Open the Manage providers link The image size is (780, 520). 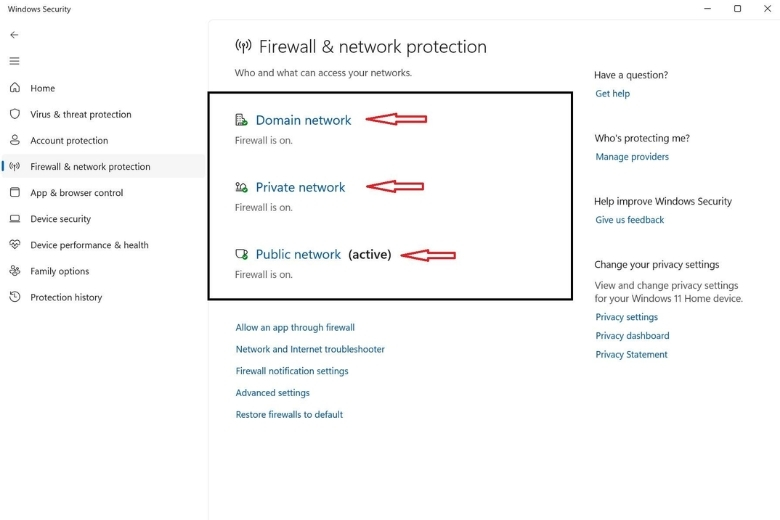[x=632, y=157]
